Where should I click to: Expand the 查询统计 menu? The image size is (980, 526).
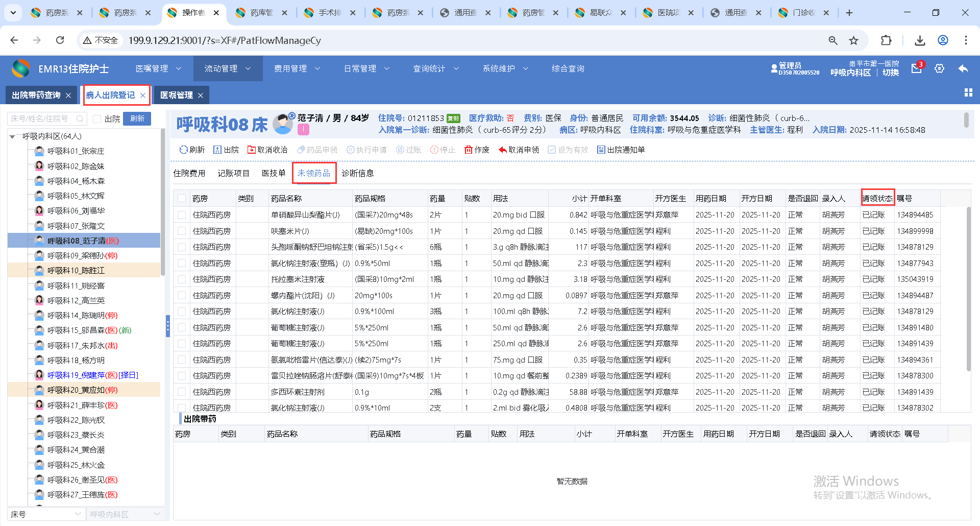tap(436, 68)
